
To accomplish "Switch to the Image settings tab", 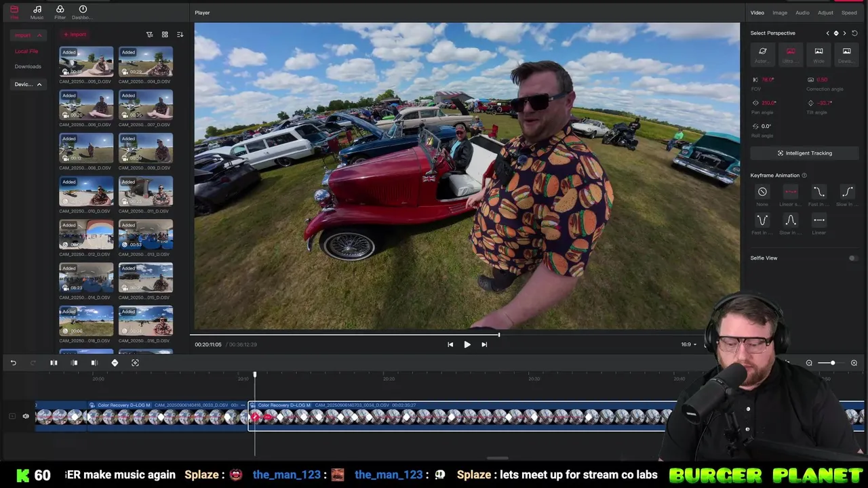I will coord(780,13).
